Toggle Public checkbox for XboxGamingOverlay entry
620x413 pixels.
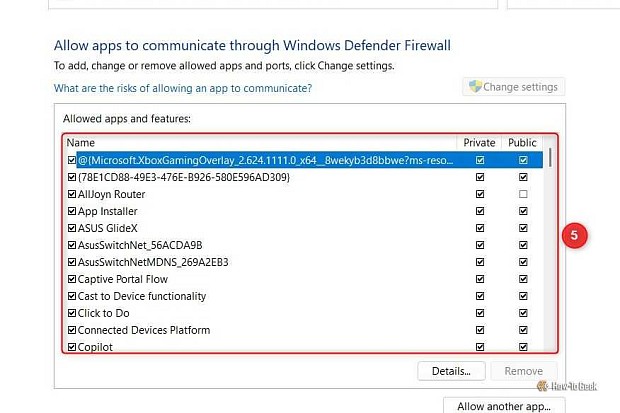(x=523, y=160)
